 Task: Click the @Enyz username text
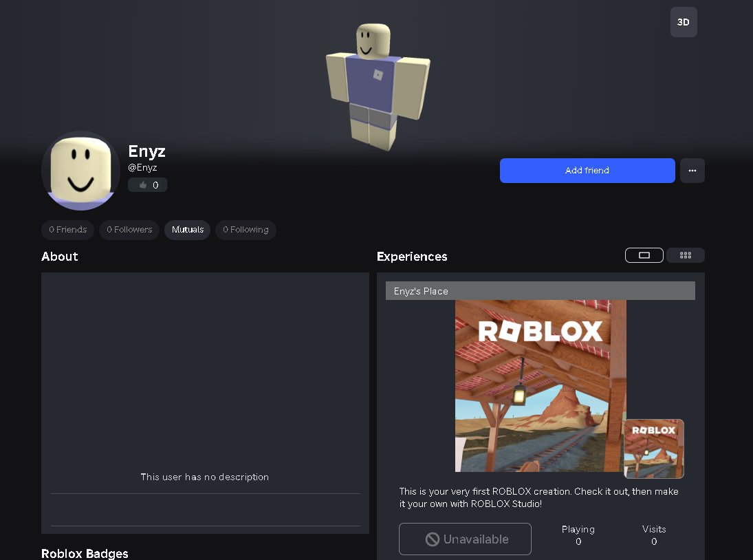pyautogui.click(x=142, y=168)
